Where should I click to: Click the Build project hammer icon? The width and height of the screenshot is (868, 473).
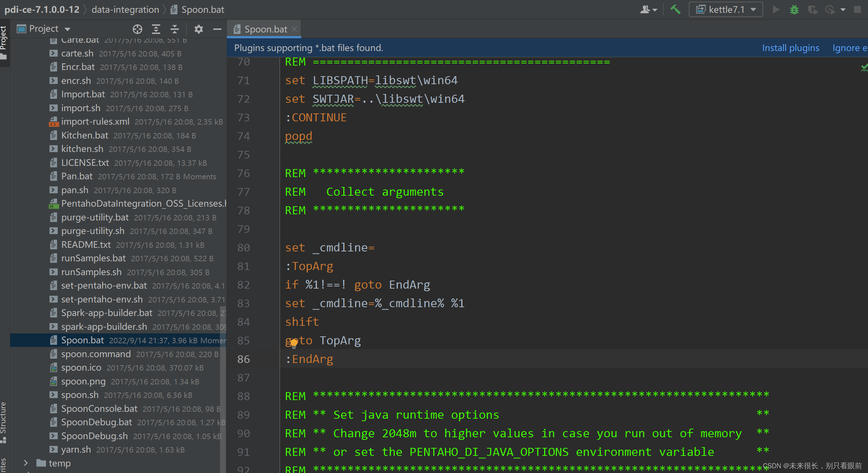point(675,9)
